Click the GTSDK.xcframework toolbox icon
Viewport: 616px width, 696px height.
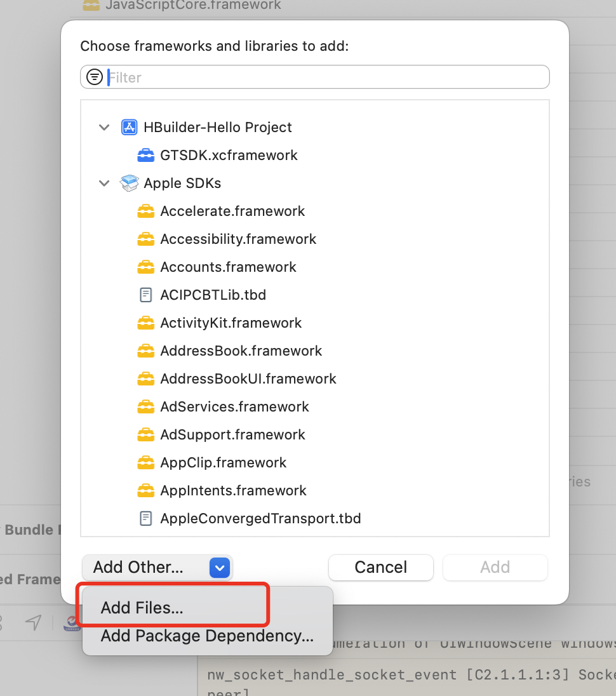click(x=146, y=155)
